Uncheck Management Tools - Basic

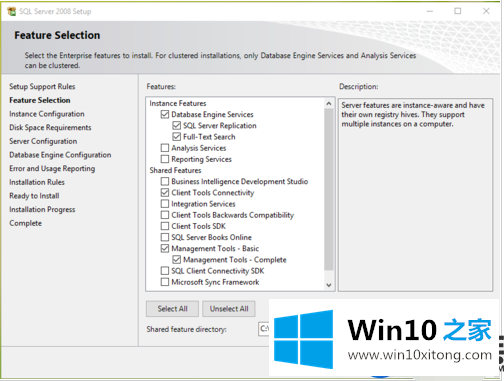tap(165, 249)
